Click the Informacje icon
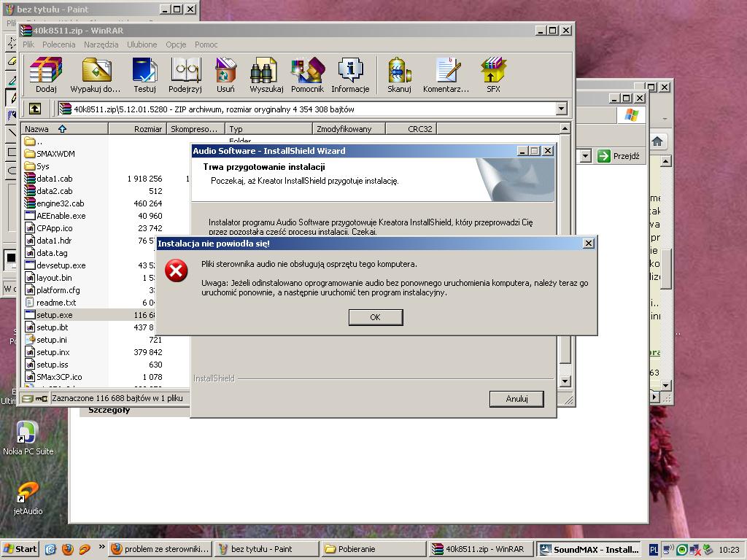Screen dimensions: 747x560 coord(350,75)
